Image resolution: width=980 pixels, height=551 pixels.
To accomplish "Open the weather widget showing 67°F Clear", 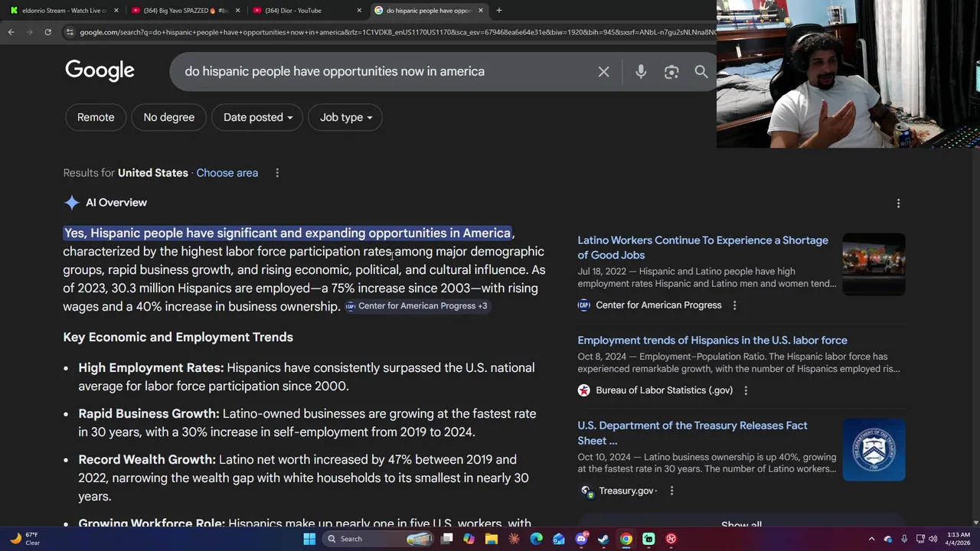I will (x=23, y=539).
